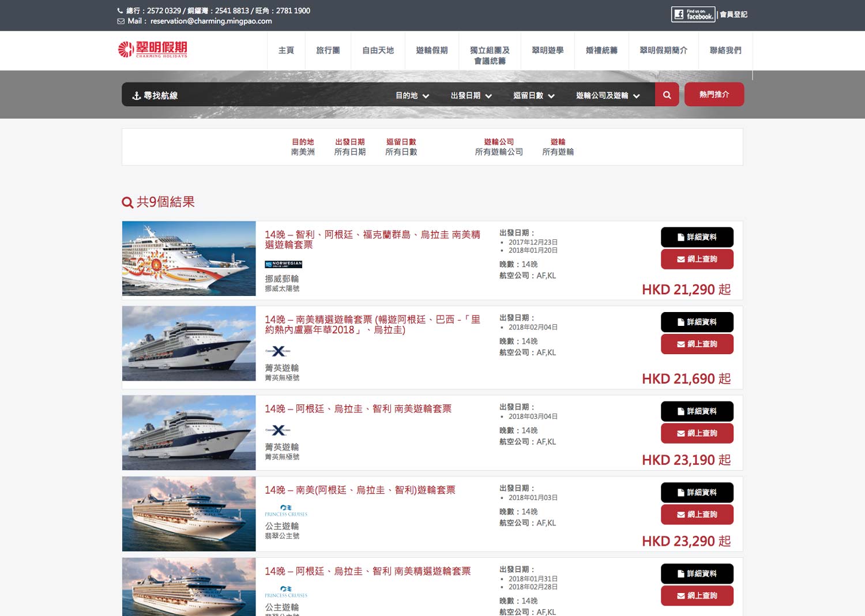
Task: Open the Facebook badge icon
Action: pyautogui.click(x=693, y=14)
